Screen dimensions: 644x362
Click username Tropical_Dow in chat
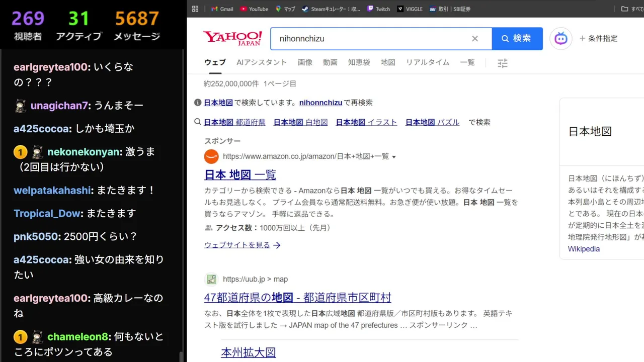pyautogui.click(x=47, y=214)
